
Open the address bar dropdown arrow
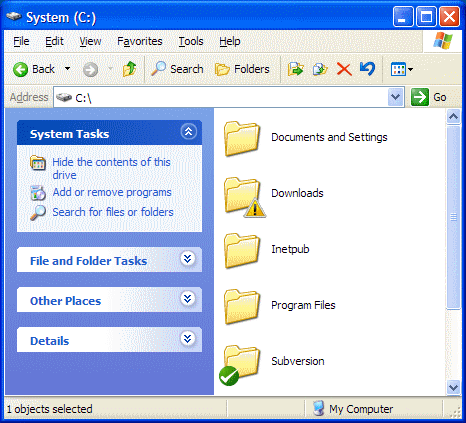point(396,97)
